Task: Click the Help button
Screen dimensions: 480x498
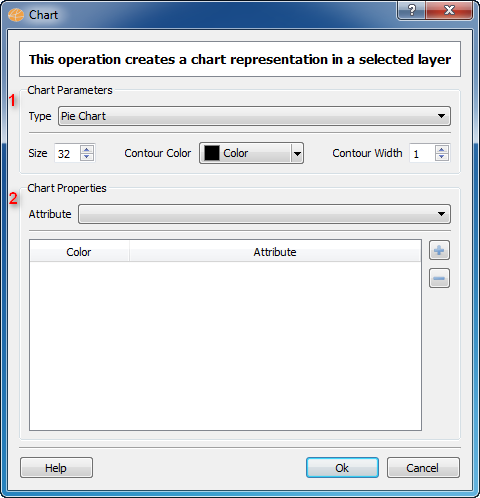Action: point(56,468)
